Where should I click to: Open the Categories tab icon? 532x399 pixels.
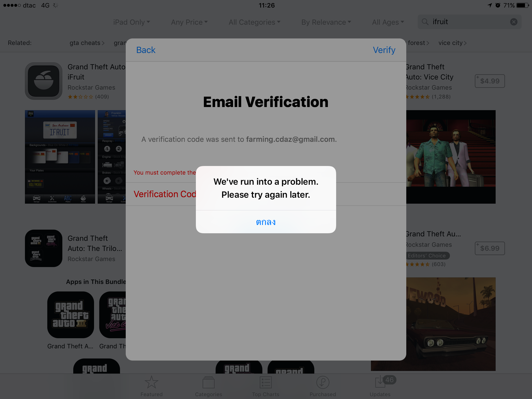pyautogui.click(x=209, y=382)
